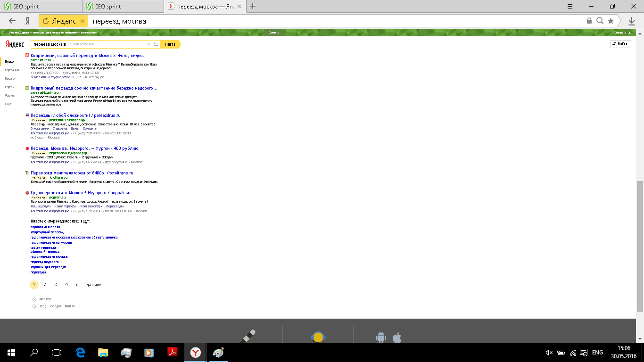Switch to the second SEO sprint tab
The width and height of the screenshot is (644, 362).
(123, 7)
